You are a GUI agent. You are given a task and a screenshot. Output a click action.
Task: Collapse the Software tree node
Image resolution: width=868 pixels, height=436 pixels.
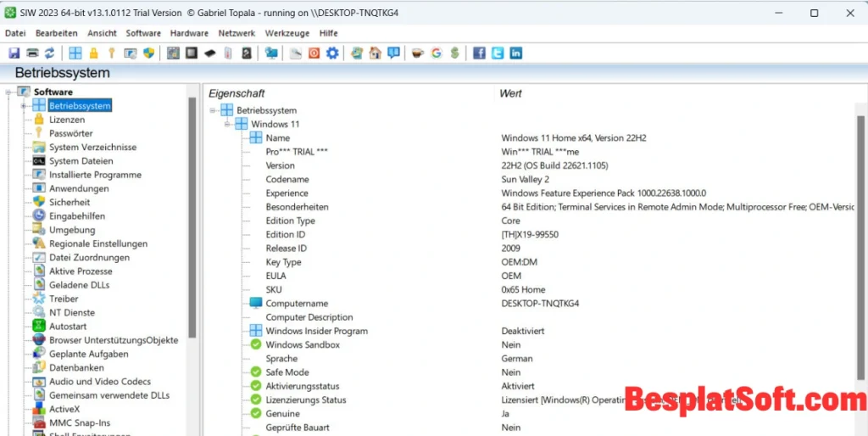pos(9,92)
